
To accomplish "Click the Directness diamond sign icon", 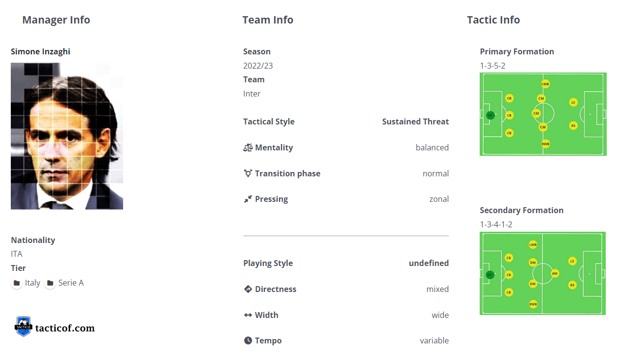I will pyautogui.click(x=248, y=289).
